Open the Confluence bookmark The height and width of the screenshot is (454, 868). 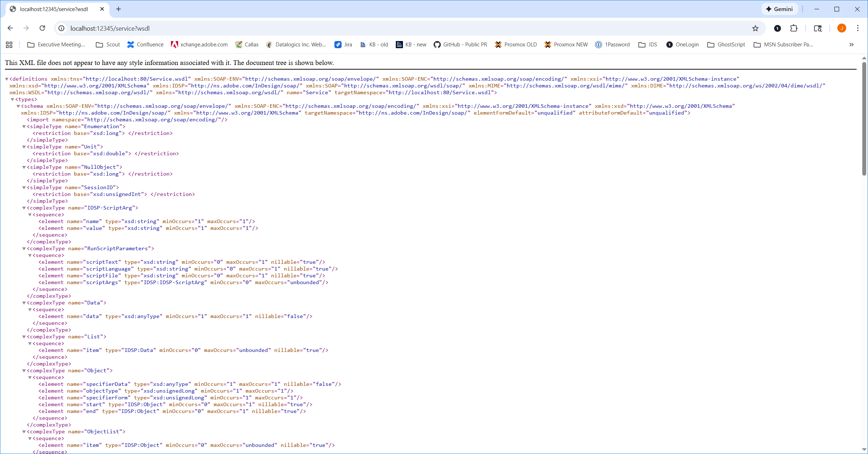pos(145,45)
